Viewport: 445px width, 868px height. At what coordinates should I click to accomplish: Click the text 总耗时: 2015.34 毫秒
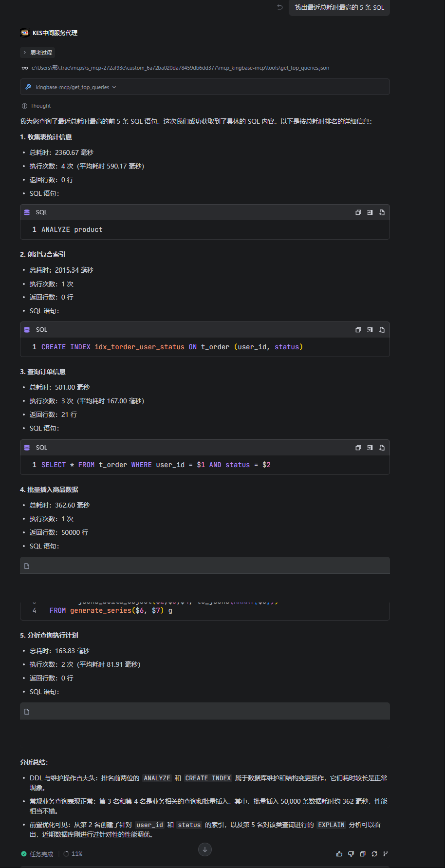(x=61, y=270)
